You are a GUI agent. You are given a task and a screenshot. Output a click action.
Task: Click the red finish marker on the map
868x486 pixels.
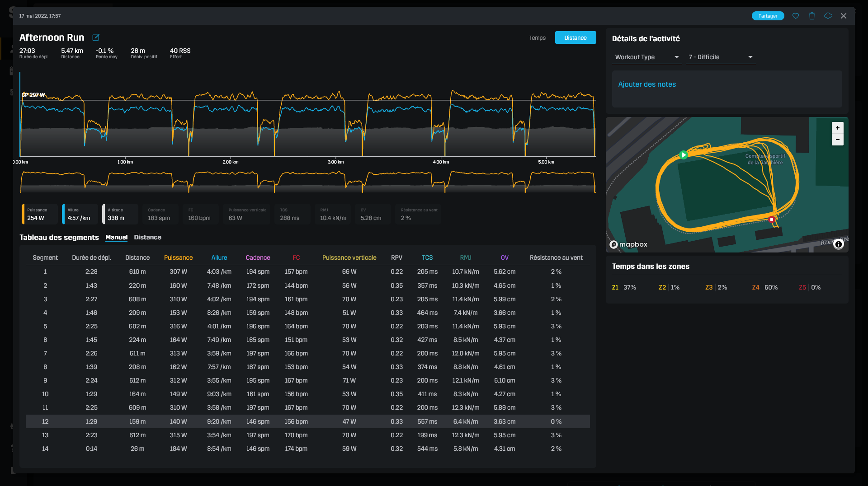coord(772,220)
